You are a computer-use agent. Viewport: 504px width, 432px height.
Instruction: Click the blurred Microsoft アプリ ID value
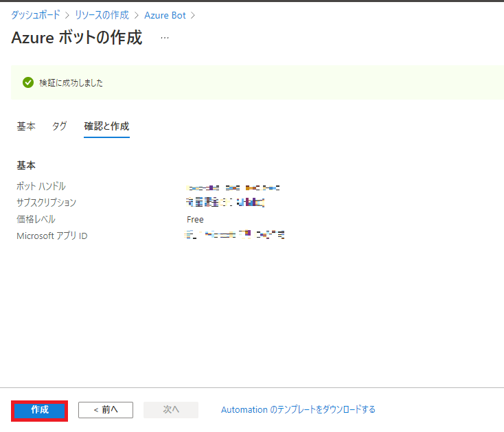coord(235,236)
